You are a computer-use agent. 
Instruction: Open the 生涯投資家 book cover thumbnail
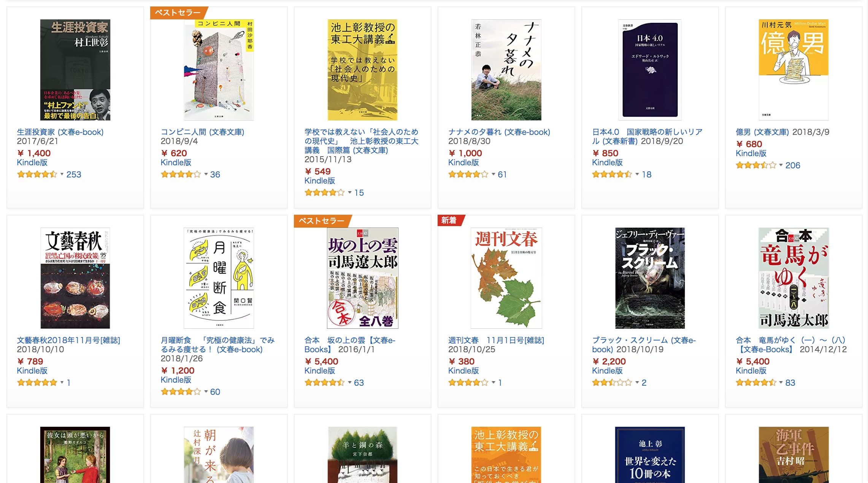75,70
